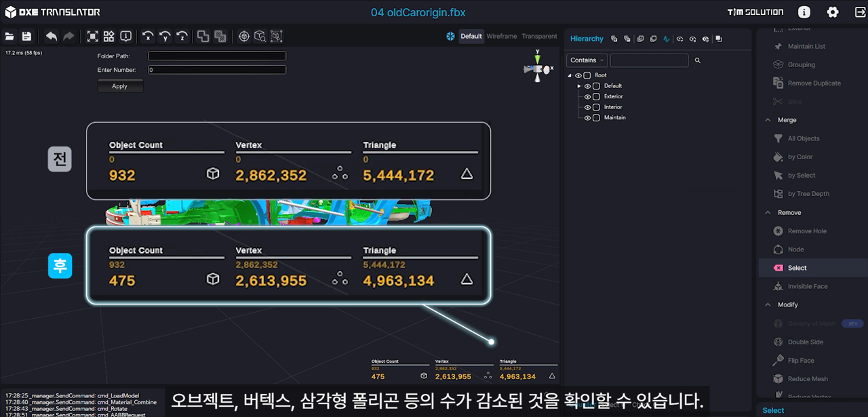Click the Enter Number input field

click(x=217, y=70)
